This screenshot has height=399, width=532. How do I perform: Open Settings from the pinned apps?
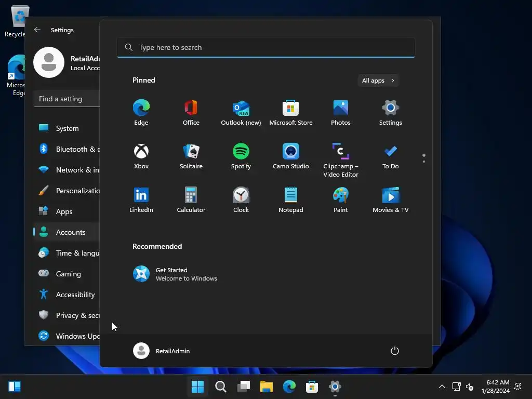pyautogui.click(x=391, y=113)
